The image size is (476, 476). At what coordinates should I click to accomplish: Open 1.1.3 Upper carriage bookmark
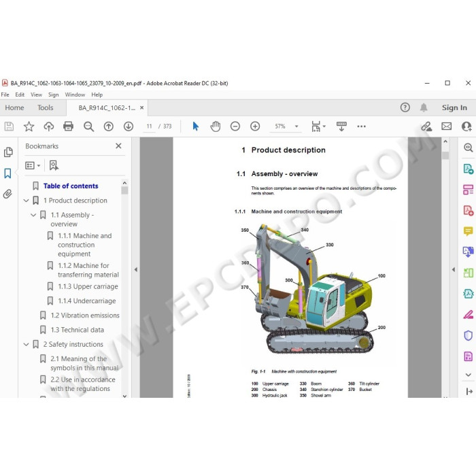pyautogui.click(x=88, y=286)
